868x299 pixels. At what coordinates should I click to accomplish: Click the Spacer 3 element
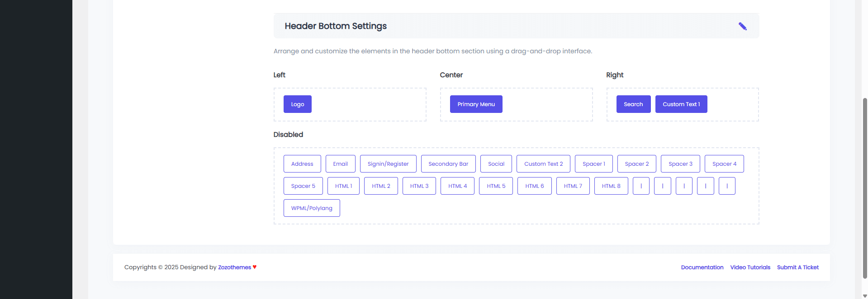click(x=680, y=164)
